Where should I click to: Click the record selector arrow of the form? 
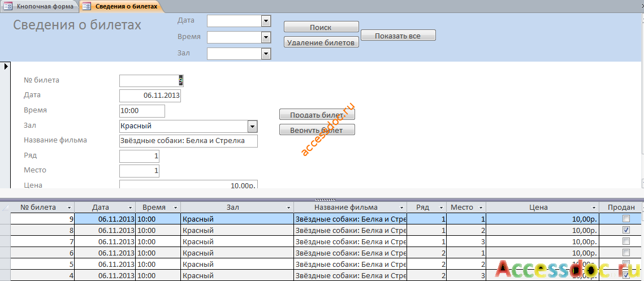tap(6, 66)
